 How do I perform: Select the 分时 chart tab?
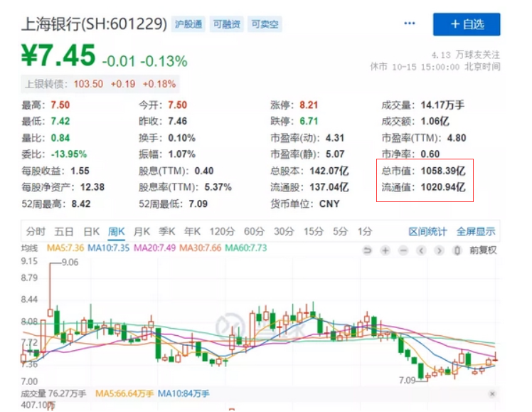36,231
